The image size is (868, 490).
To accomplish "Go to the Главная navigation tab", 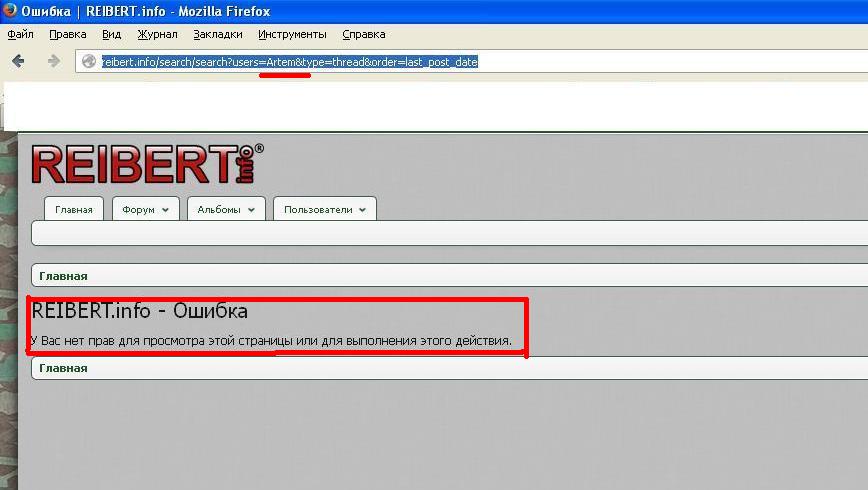I will (74, 209).
